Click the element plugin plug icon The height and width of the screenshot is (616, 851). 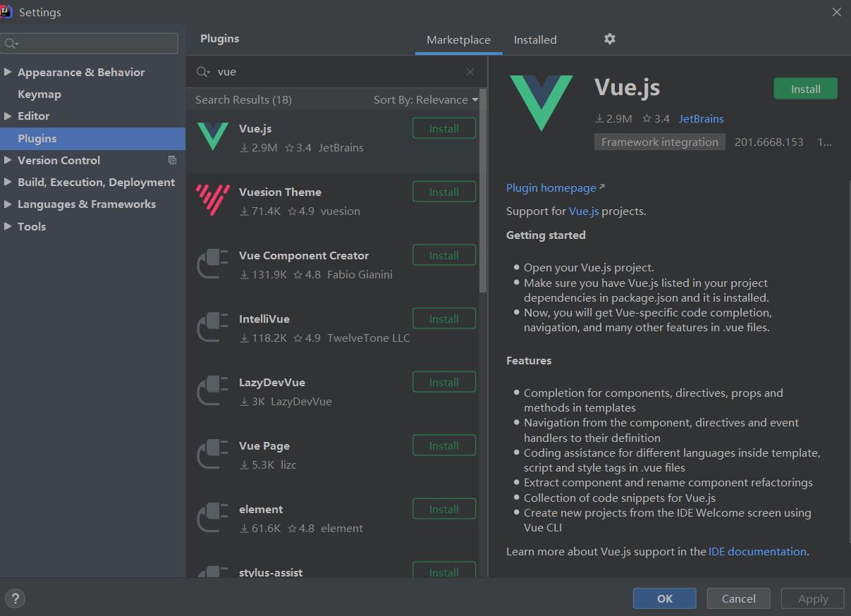point(212,518)
